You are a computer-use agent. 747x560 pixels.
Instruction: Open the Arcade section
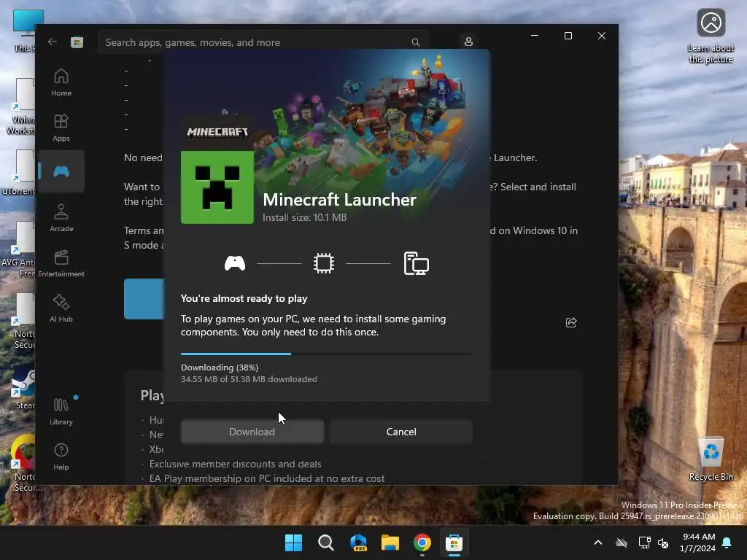[61, 218]
